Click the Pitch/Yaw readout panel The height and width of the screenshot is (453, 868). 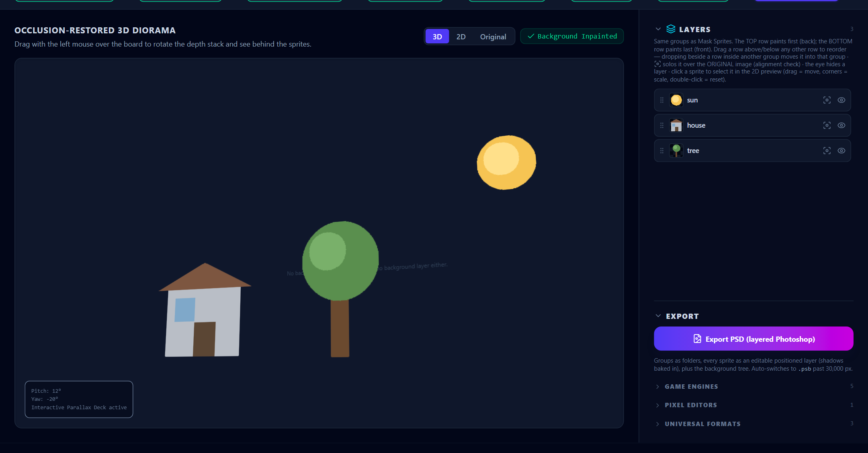pyautogui.click(x=79, y=399)
